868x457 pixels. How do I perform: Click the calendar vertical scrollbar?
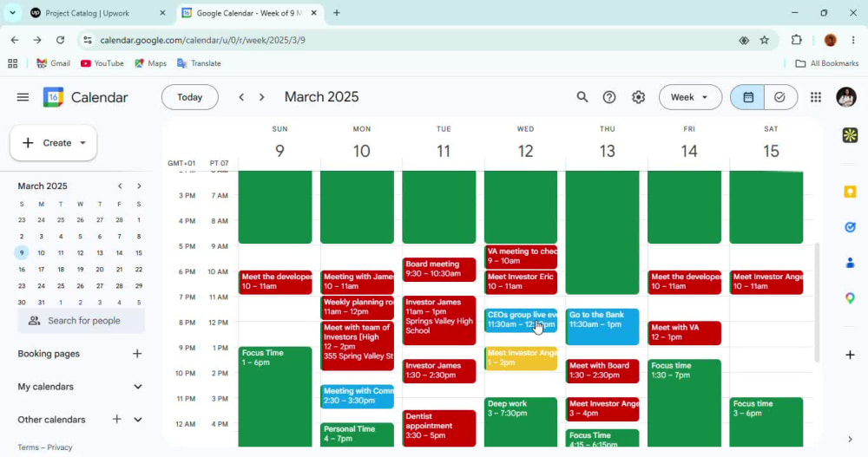[x=817, y=302]
